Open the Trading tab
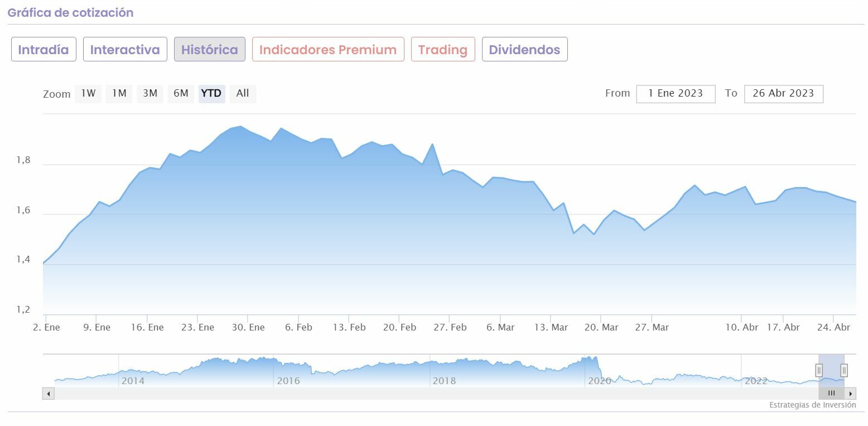 (443, 50)
